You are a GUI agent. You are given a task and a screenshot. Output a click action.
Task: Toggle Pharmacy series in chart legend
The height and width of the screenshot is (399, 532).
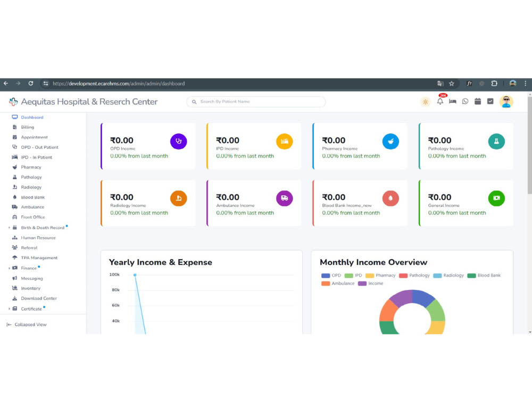pos(380,276)
